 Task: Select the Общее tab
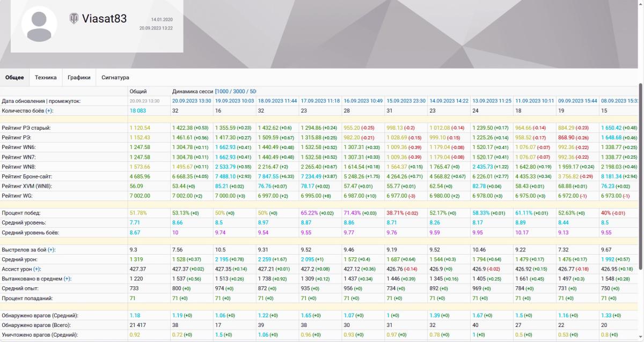(x=14, y=77)
